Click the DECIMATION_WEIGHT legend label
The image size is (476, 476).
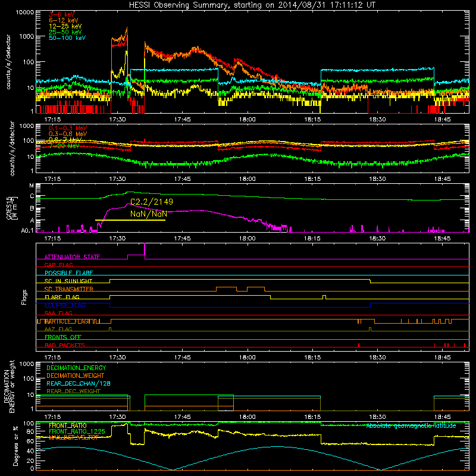[76, 375]
